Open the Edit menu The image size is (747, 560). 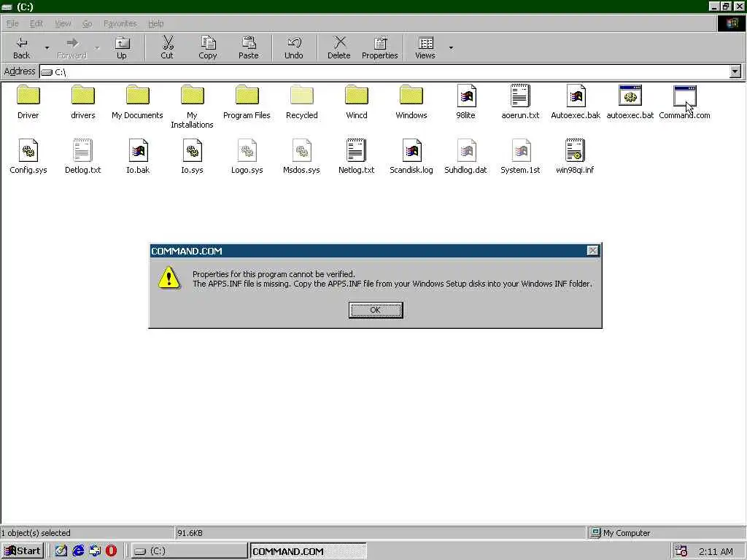pos(36,23)
